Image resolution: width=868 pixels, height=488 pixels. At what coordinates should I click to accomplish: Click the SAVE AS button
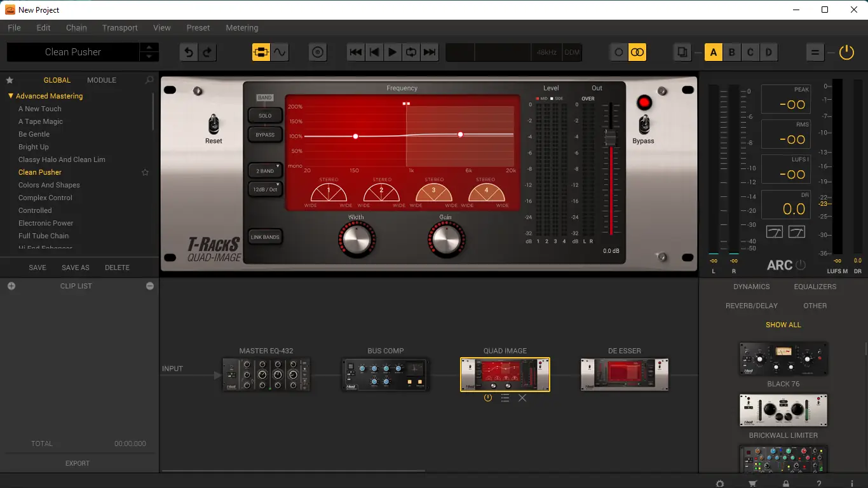[x=75, y=268]
